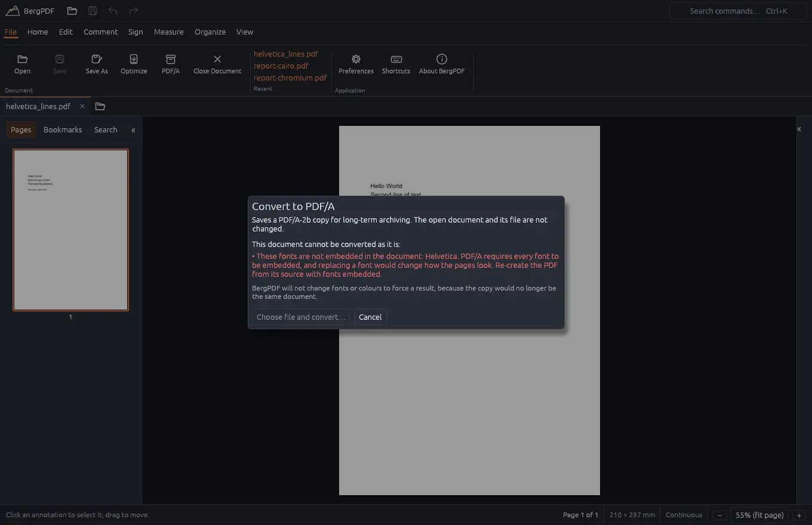Open About BergPDF info icon
812x525 pixels.
pos(442,59)
